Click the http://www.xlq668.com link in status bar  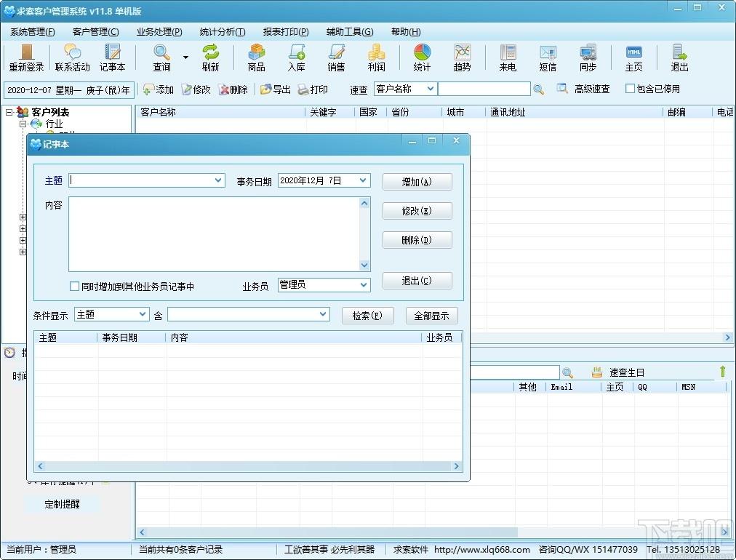[x=482, y=549]
